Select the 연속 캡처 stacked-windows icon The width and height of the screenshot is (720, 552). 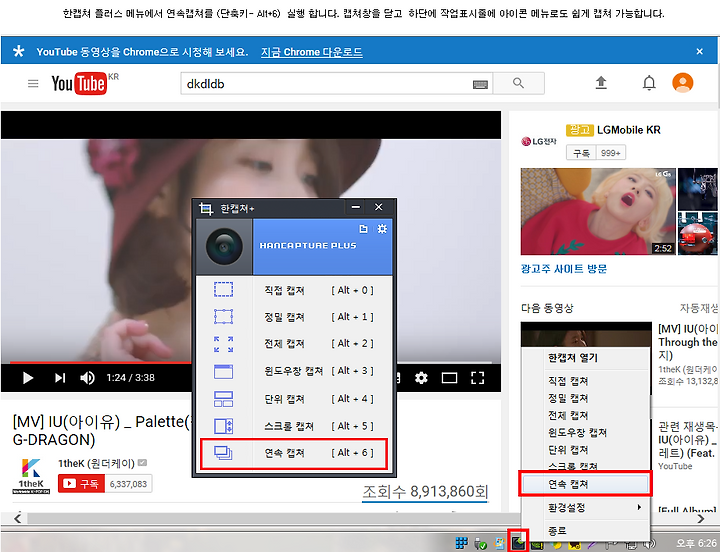pyautogui.click(x=223, y=453)
